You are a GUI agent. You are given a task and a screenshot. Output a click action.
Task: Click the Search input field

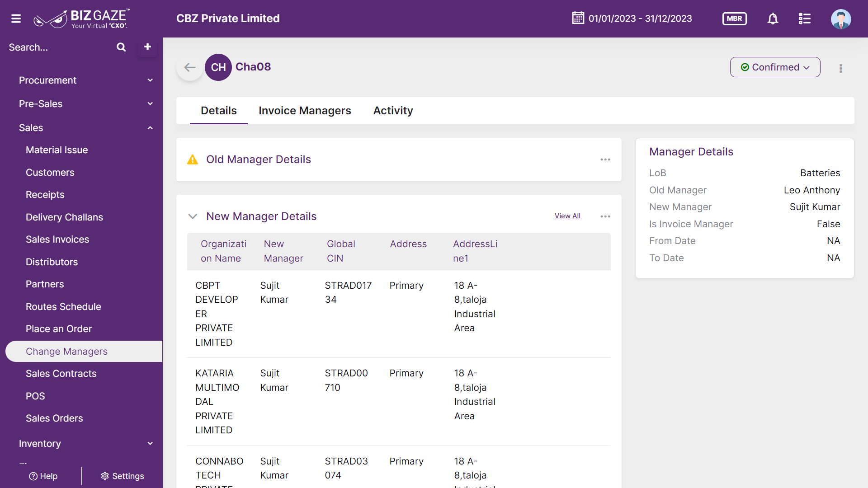click(59, 47)
